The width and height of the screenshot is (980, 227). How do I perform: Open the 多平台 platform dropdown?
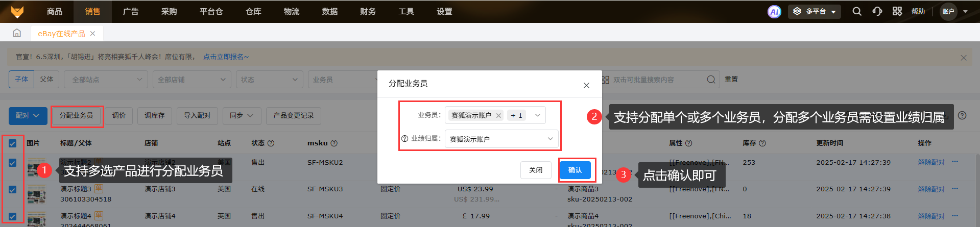pyautogui.click(x=815, y=11)
